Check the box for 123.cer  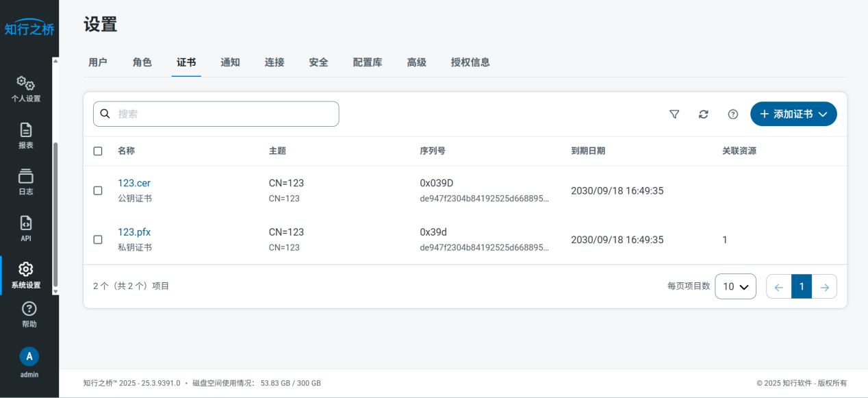[x=98, y=190]
